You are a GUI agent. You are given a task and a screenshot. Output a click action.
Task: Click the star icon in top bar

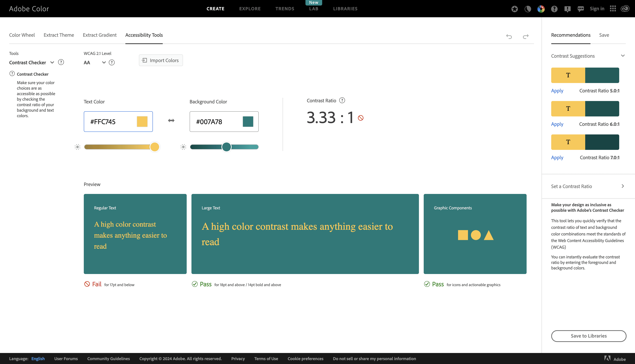point(514,9)
